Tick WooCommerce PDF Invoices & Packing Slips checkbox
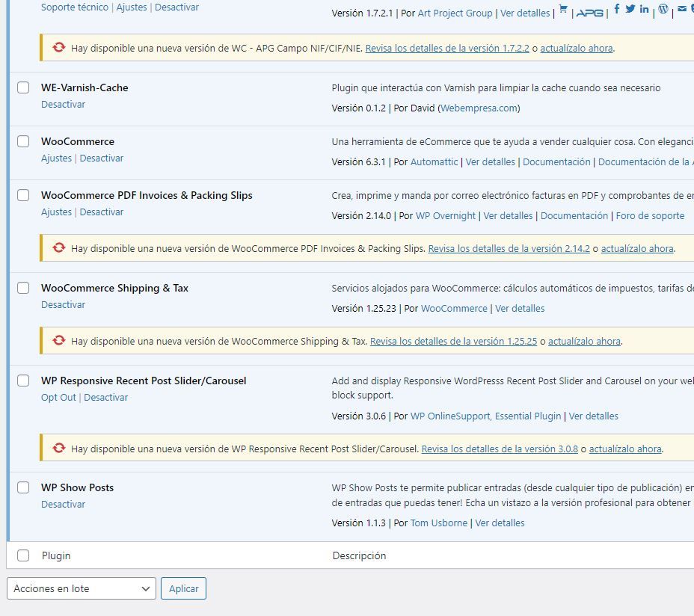 tap(23, 195)
